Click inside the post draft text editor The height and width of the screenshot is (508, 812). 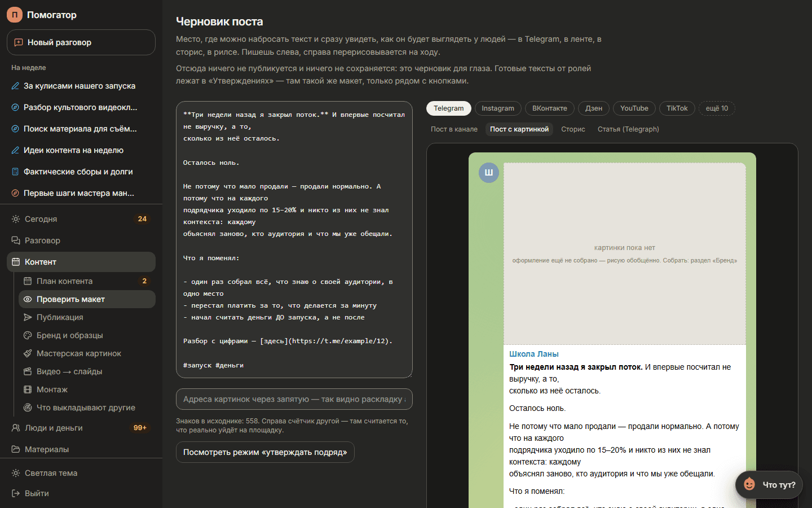click(294, 240)
